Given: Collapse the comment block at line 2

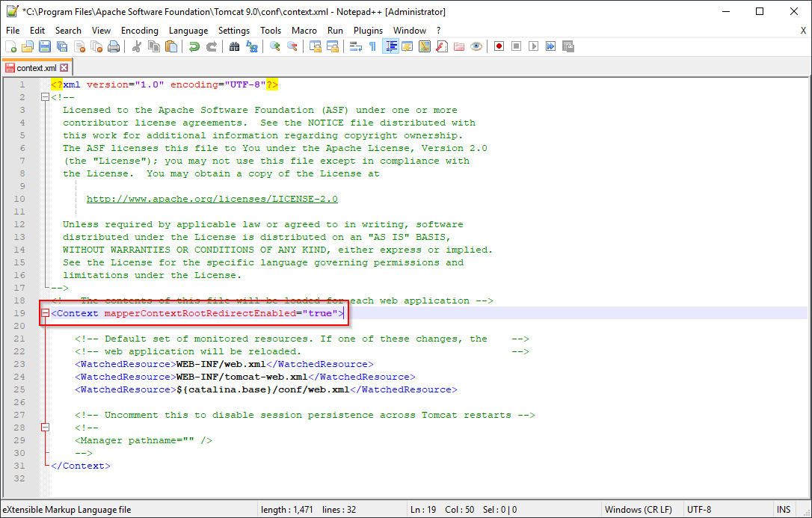Looking at the screenshot, I should coord(45,97).
